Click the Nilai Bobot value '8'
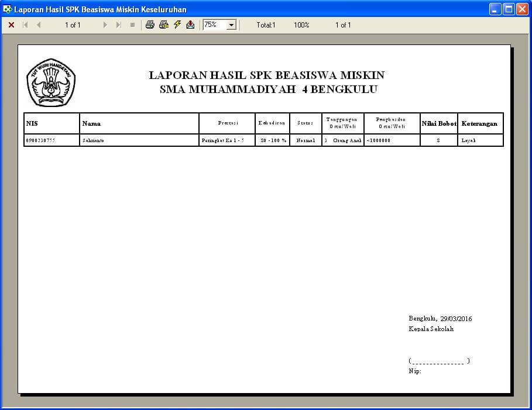 (x=438, y=140)
